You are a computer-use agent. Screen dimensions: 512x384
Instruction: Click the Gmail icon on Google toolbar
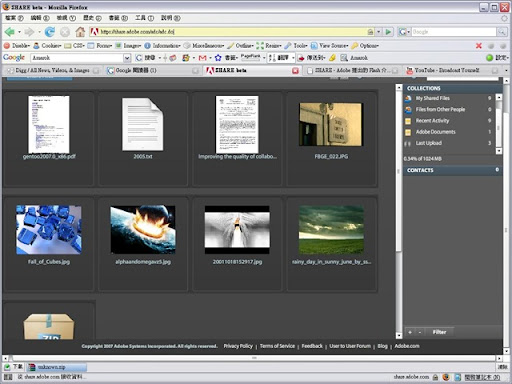click(x=202, y=58)
